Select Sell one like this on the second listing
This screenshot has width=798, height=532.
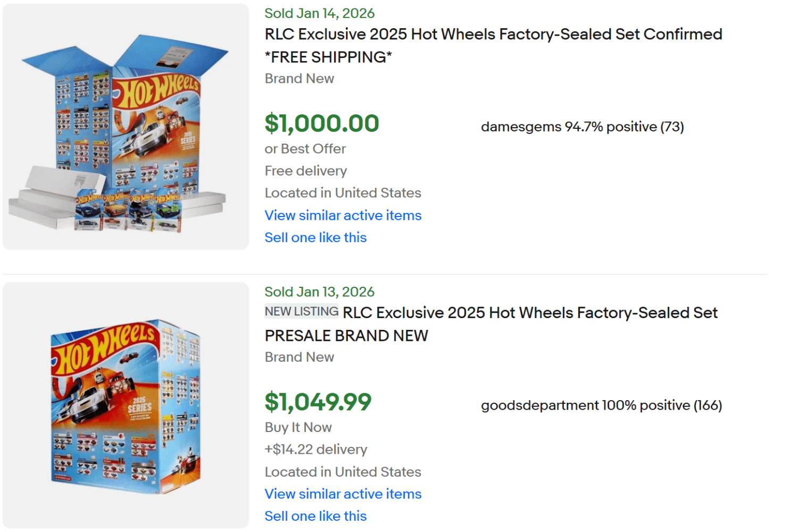pyautogui.click(x=315, y=516)
